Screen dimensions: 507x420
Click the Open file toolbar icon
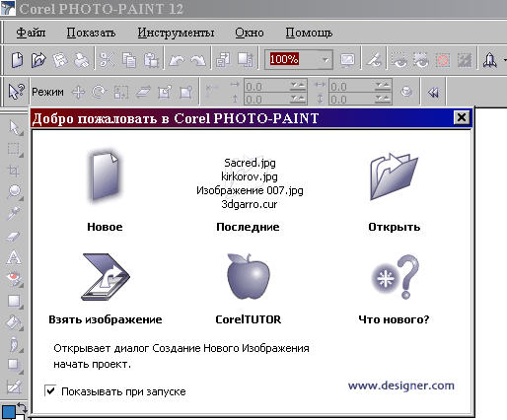tap(38, 60)
